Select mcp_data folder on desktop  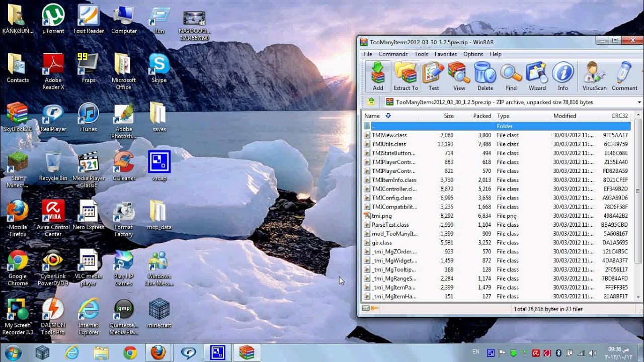pyautogui.click(x=159, y=216)
